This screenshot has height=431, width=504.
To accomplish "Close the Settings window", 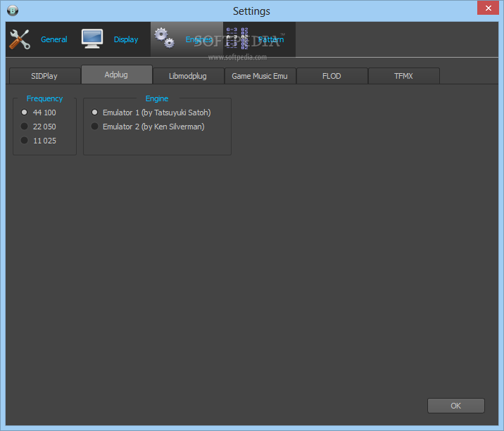I will coord(488,8).
